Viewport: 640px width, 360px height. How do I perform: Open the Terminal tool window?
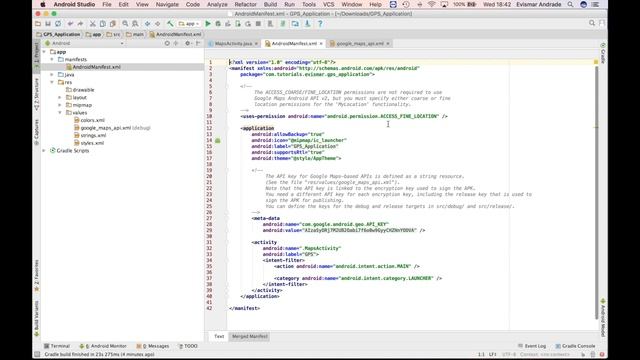coord(57,346)
